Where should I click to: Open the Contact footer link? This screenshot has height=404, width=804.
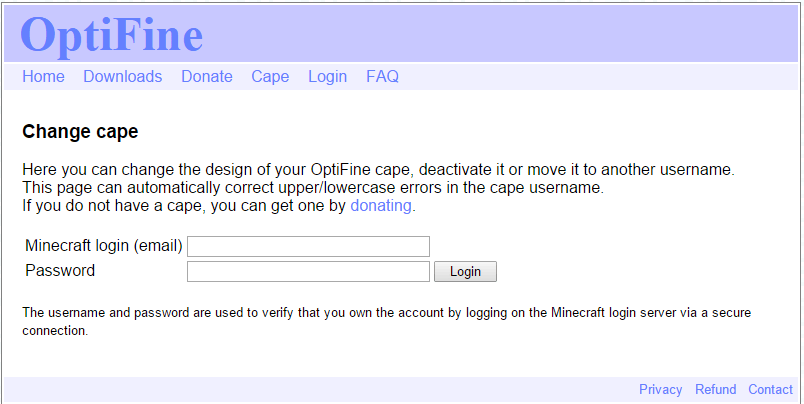pyautogui.click(x=770, y=390)
